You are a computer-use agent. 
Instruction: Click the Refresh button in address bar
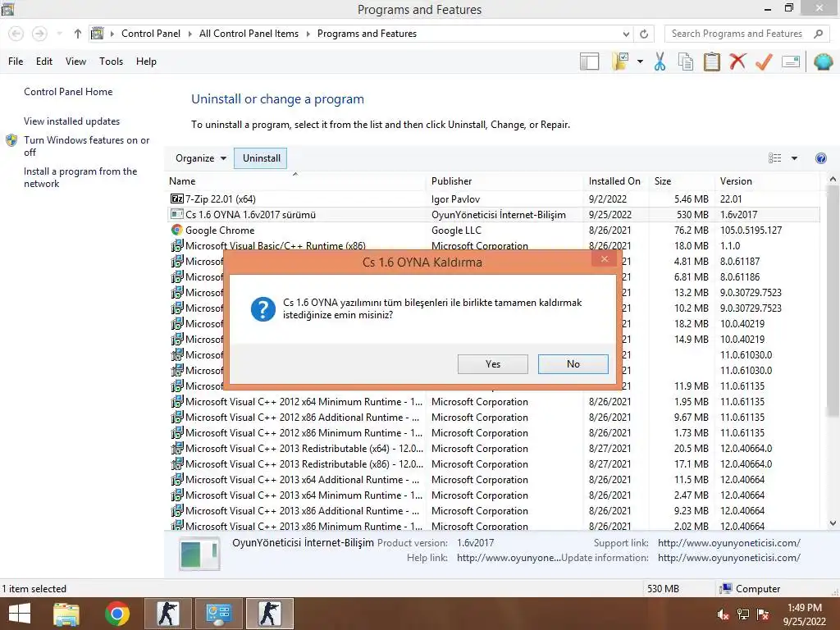[644, 34]
